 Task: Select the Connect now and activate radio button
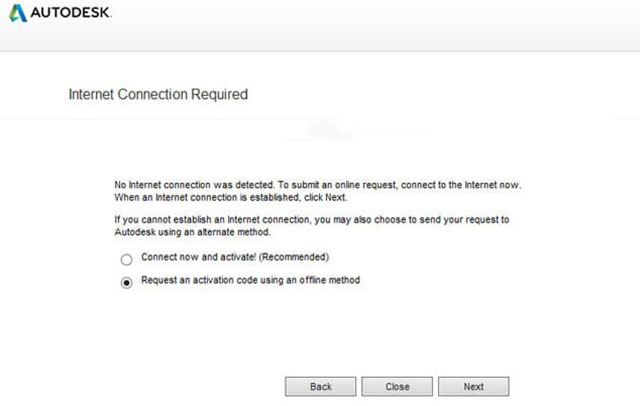tap(126, 259)
